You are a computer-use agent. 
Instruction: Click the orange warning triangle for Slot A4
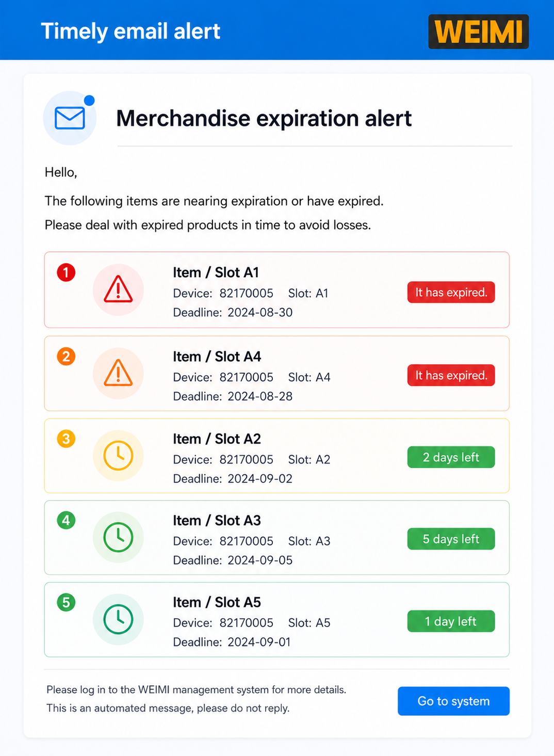point(118,373)
